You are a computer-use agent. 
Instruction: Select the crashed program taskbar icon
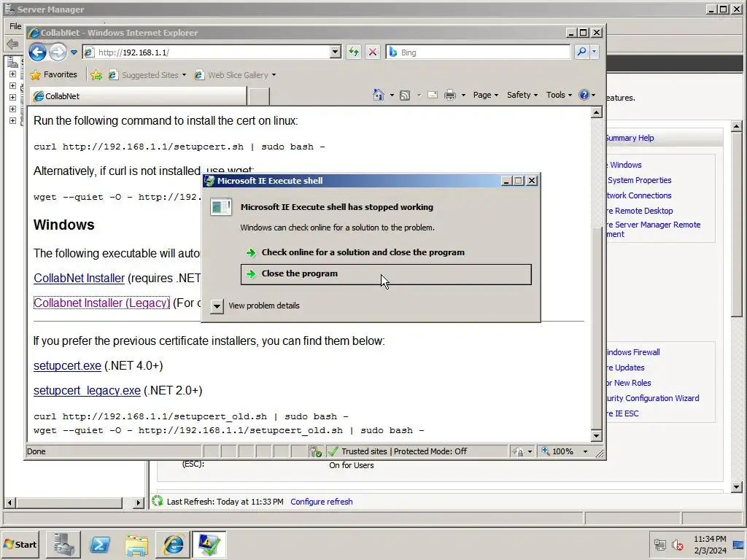[x=209, y=544]
